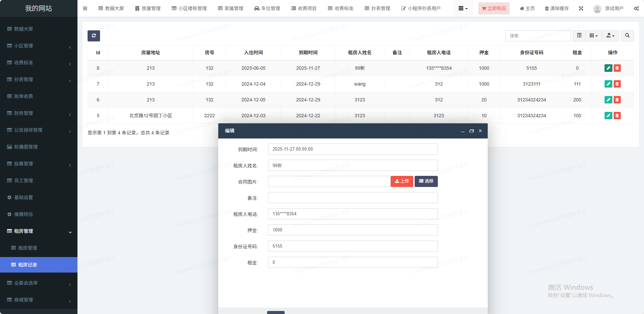
Task: Click the edit pencil icon for row 8
Action: click(x=608, y=68)
